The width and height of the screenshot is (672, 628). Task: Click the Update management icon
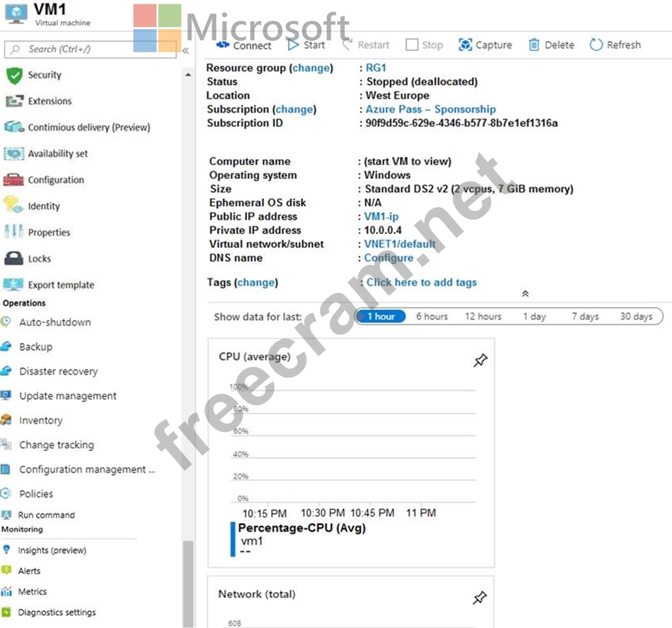point(6,395)
